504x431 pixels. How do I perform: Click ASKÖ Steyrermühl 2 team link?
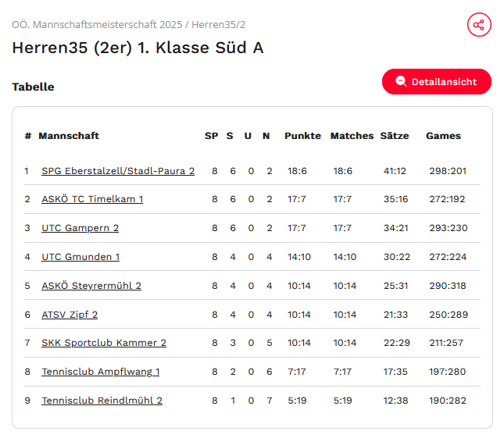91,286
